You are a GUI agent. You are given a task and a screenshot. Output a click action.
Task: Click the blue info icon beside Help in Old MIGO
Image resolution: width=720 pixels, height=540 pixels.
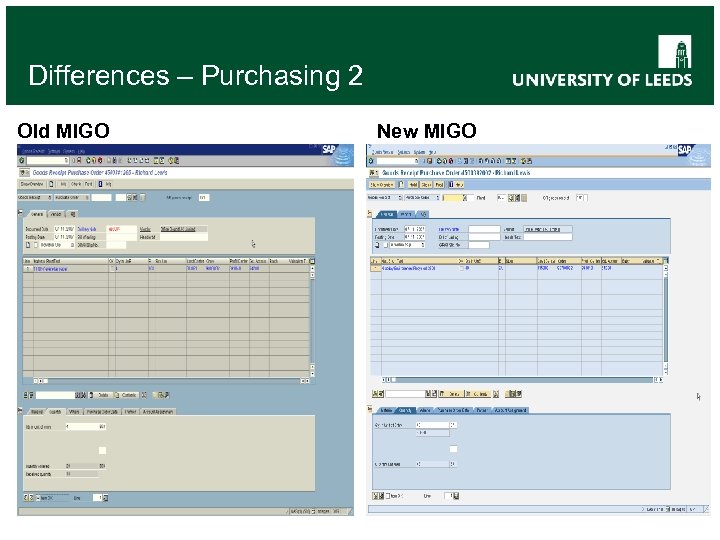pyautogui.click(x=100, y=184)
